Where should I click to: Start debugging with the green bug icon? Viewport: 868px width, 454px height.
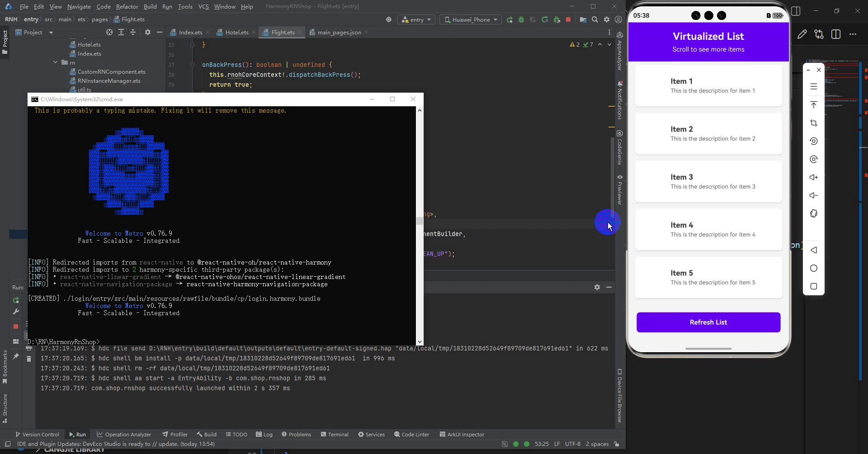(x=521, y=19)
